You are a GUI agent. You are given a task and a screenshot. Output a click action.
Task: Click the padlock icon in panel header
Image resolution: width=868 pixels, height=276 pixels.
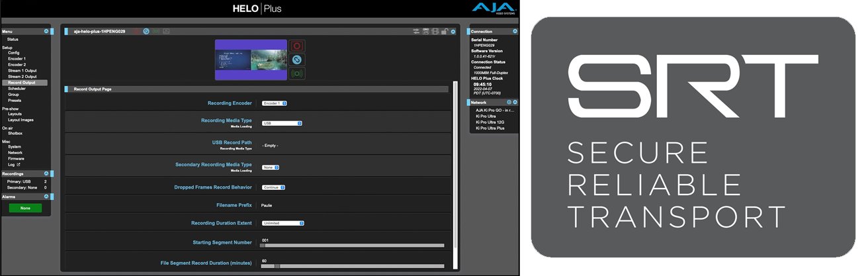pyautogui.click(x=445, y=31)
